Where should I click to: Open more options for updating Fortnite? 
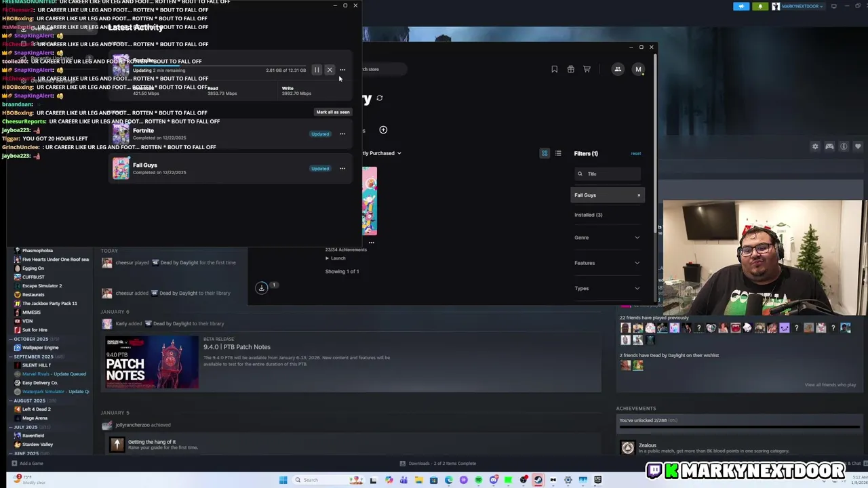click(342, 70)
